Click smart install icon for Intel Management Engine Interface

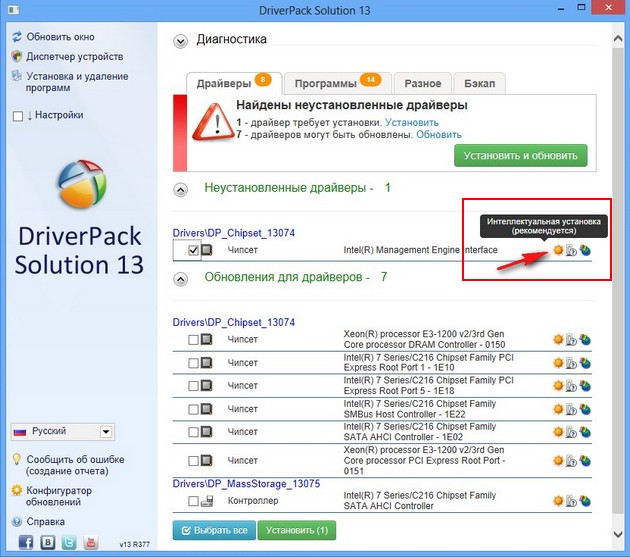pos(558,250)
